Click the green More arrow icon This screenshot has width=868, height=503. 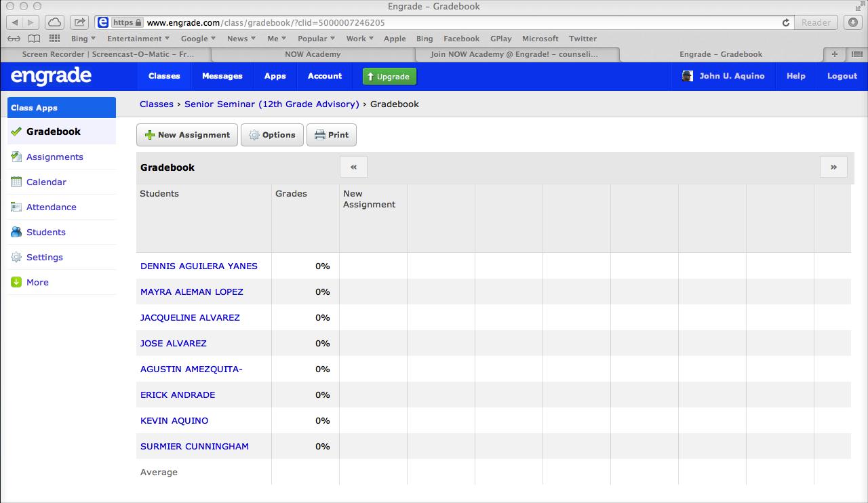15,282
